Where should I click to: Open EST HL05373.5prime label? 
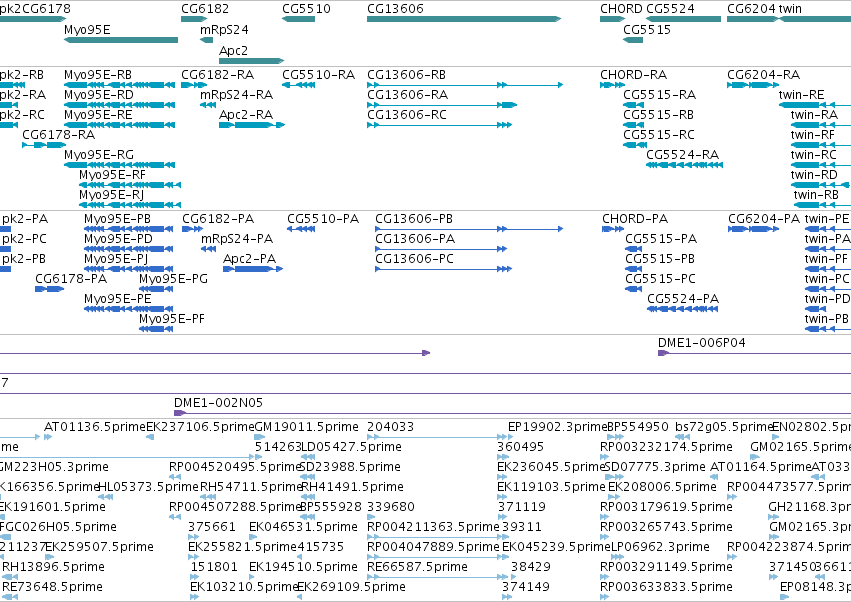pos(148,487)
